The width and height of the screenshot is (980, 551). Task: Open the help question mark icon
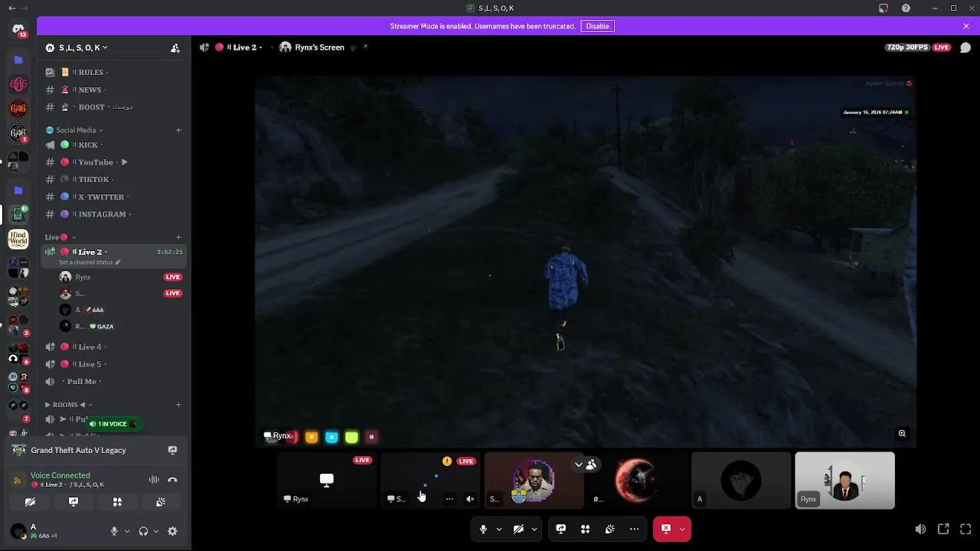tap(906, 8)
